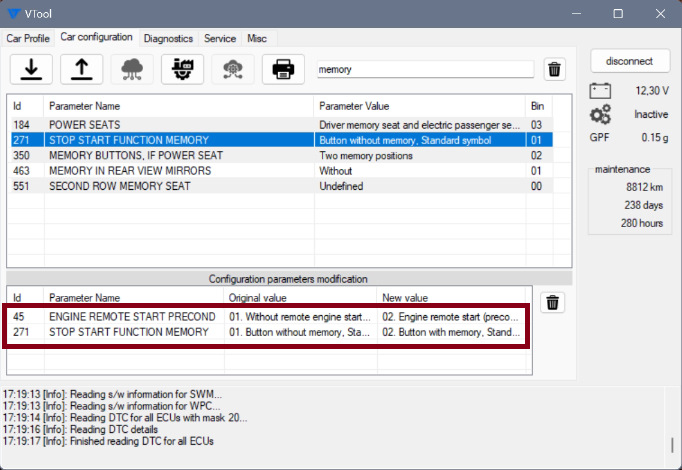Screen dimensions: 682x470
Task: Click the Original value column header
Action: pyautogui.click(x=301, y=298)
